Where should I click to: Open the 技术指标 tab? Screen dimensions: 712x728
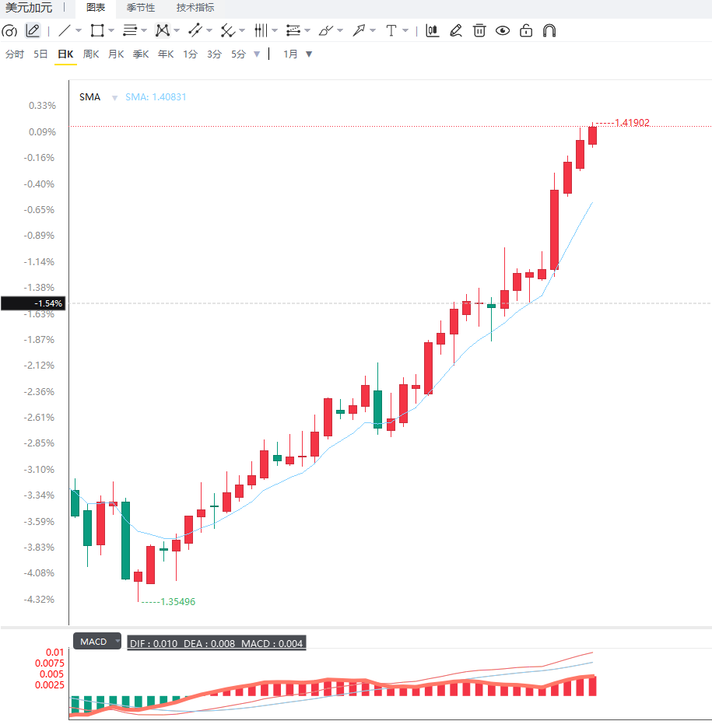[195, 8]
